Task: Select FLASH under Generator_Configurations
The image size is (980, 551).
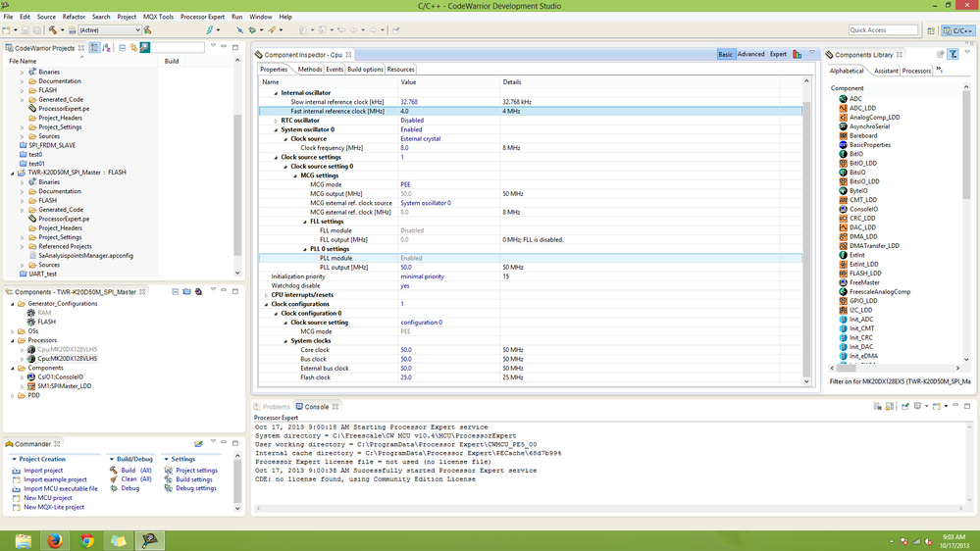Action: tap(46, 322)
